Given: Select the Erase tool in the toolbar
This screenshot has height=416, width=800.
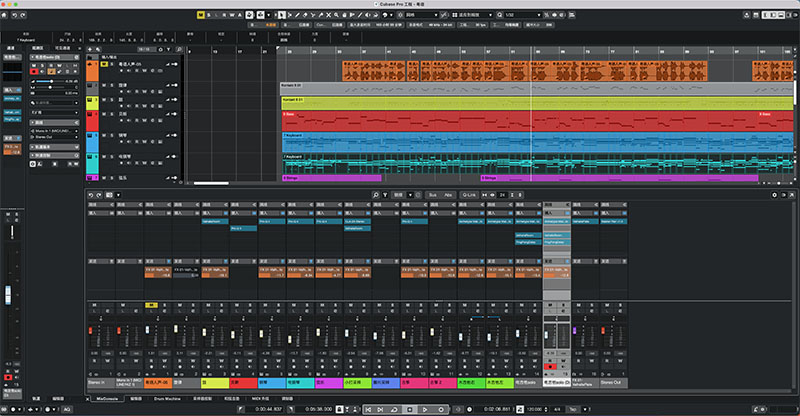Looking at the screenshot, I should coord(305,15).
